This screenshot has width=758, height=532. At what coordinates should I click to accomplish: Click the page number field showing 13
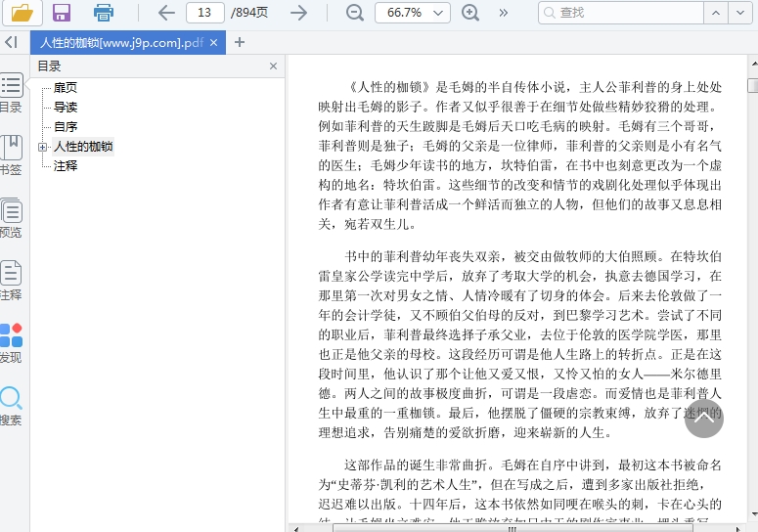205,13
